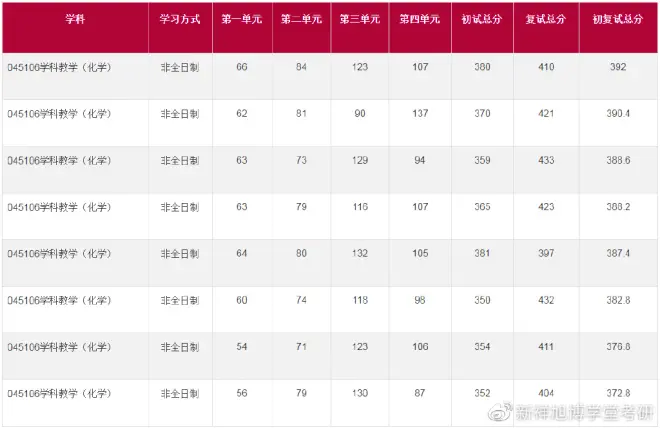Select the 第二单元 column header

click(x=301, y=20)
